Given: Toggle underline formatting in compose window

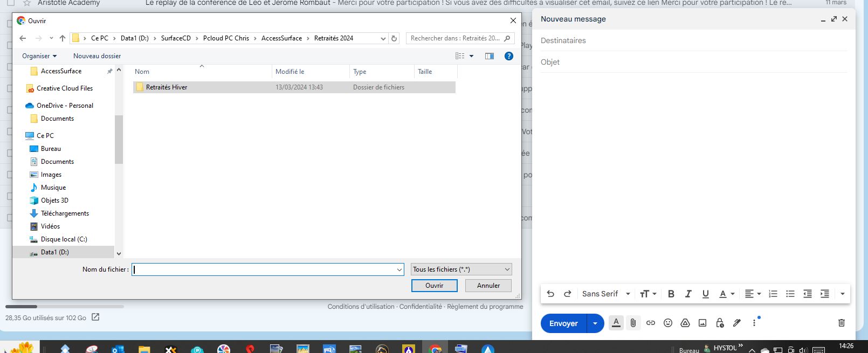Looking at the screenshot, I should (x=705, y=294).
